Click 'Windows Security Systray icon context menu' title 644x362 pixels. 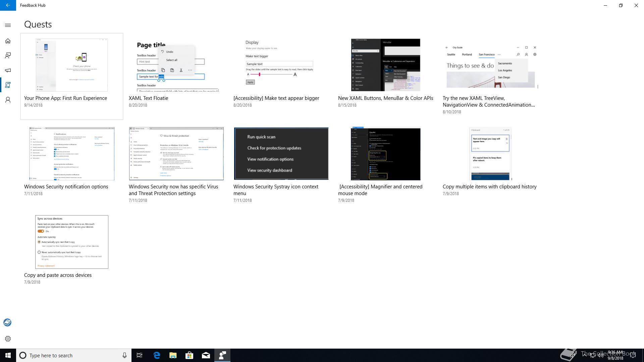tap(276, 190)
